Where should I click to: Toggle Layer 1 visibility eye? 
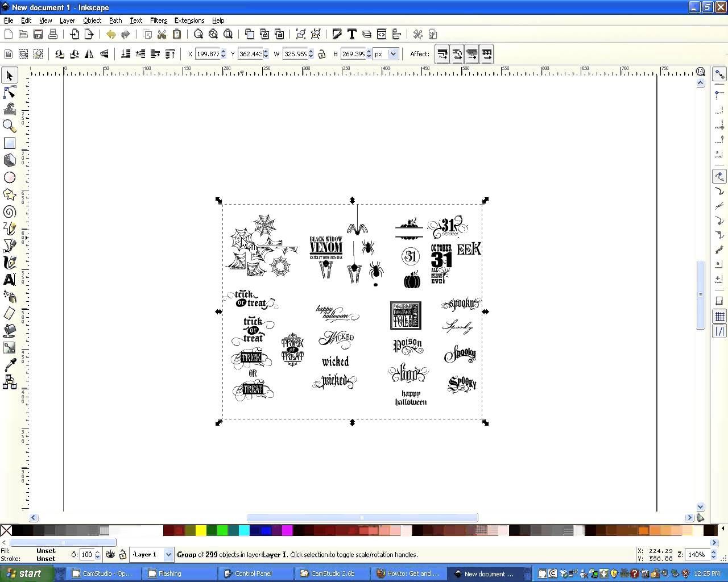(110, 554)
